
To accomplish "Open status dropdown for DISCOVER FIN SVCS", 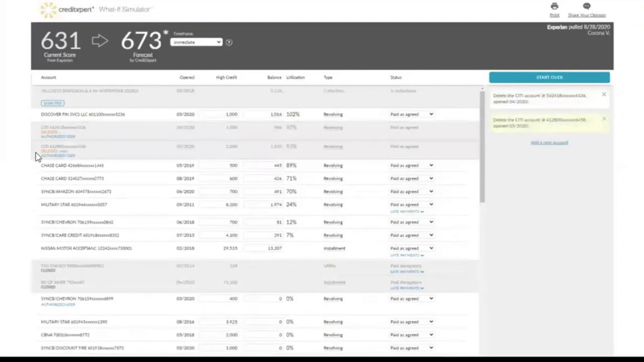I will 412,114.
